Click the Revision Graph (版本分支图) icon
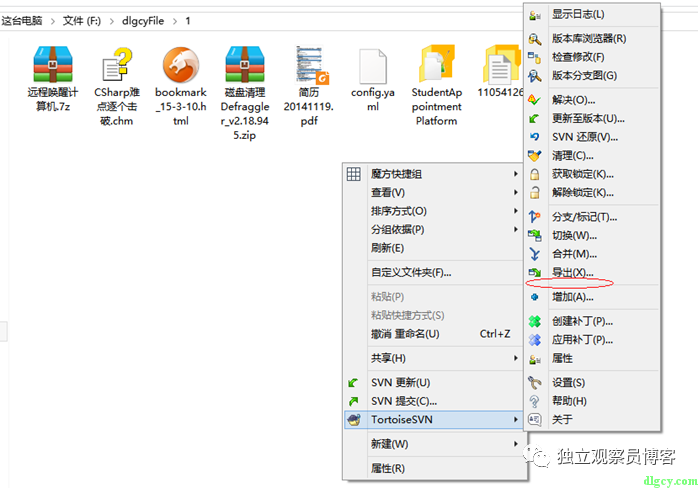 (x=534, y=75)
